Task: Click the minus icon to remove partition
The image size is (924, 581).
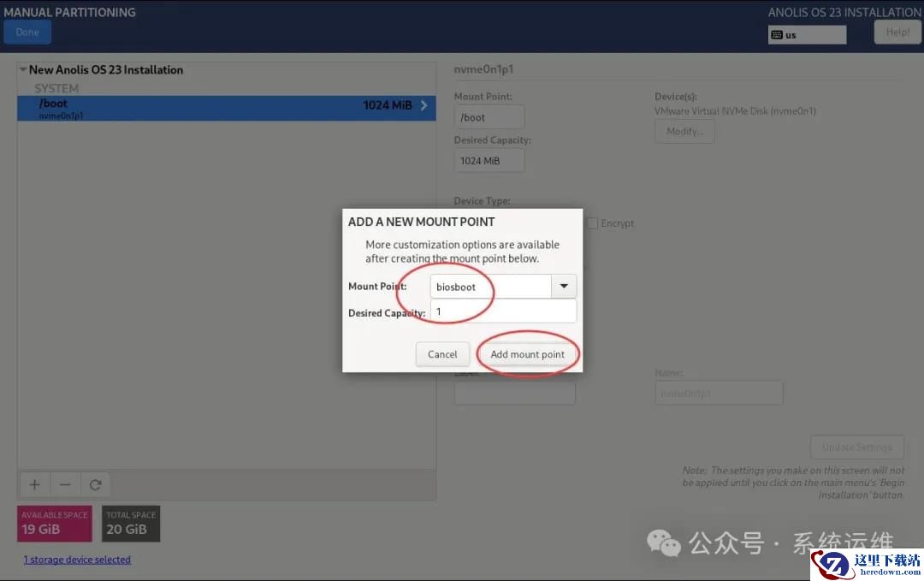Action: coord(65,485)
